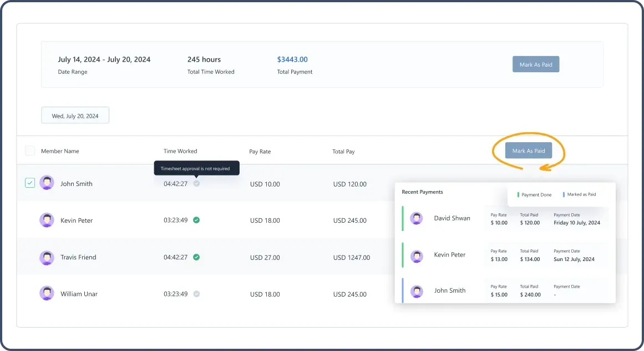Click the $3443.00 total payment amount
The width and height of the screenshot is (644, 351).
tap(293, 59)
